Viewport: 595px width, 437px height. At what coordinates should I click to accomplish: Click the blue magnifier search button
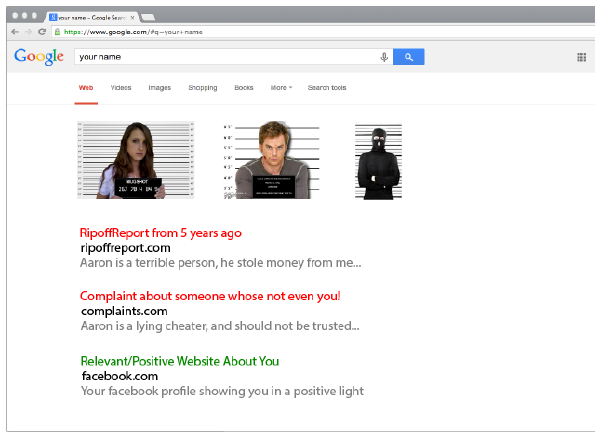409,57
